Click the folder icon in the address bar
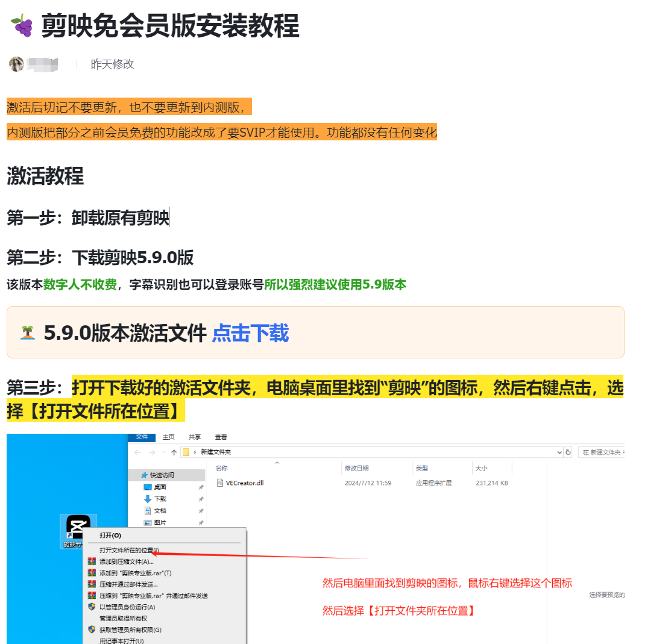This screenshot has width=671, height=644. (186, 452)
